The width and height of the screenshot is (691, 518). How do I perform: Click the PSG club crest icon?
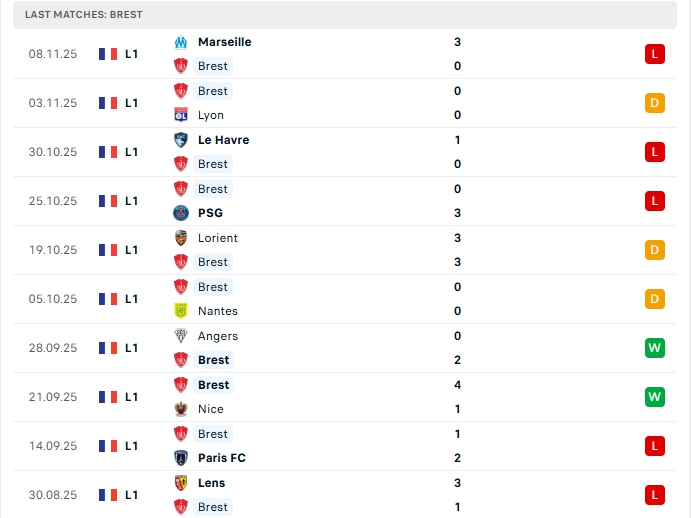181,213
